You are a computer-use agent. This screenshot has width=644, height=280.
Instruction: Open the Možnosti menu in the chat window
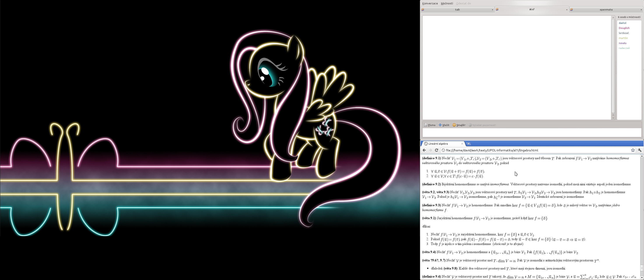tap(447, 3)
